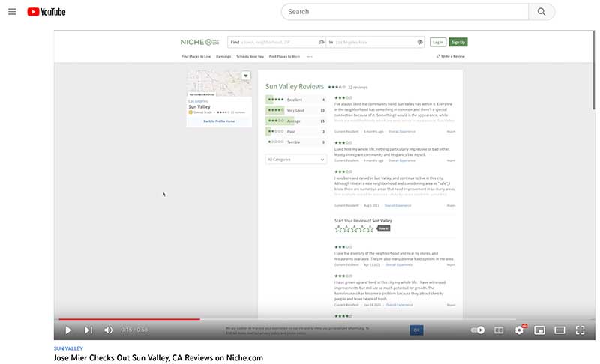The image size is (600, 364).
Task: Open Find Places to Live menu
Action: point(196,56)
